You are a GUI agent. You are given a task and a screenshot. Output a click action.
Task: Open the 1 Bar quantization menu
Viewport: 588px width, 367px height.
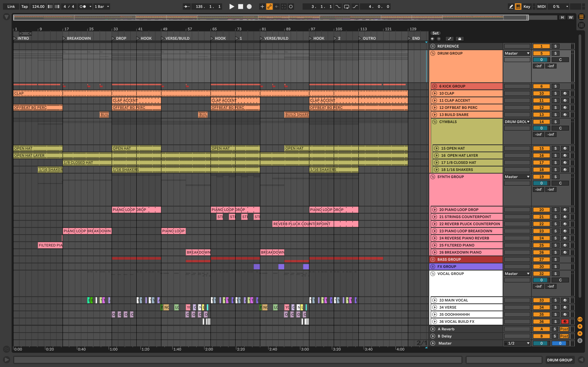102,7
